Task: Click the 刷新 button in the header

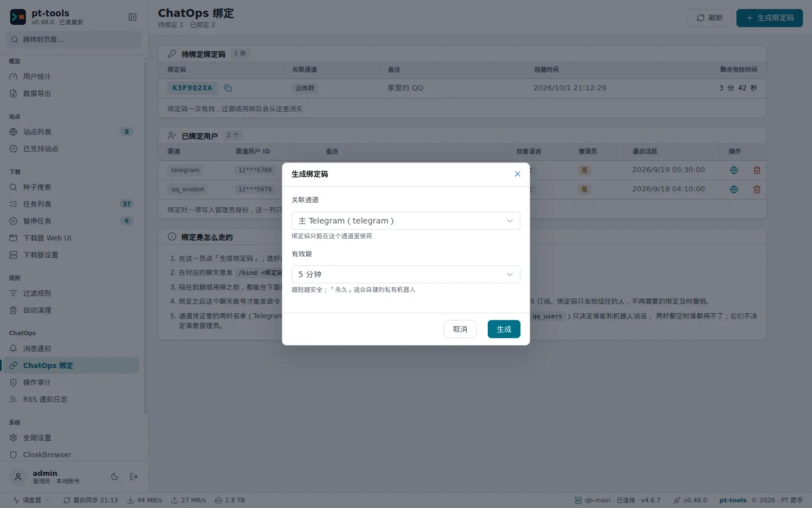Action: point(709,18)
